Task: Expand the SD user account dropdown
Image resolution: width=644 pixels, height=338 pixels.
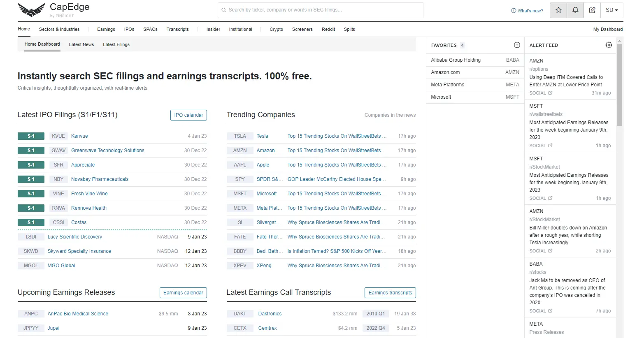Action: click(612, 10)
